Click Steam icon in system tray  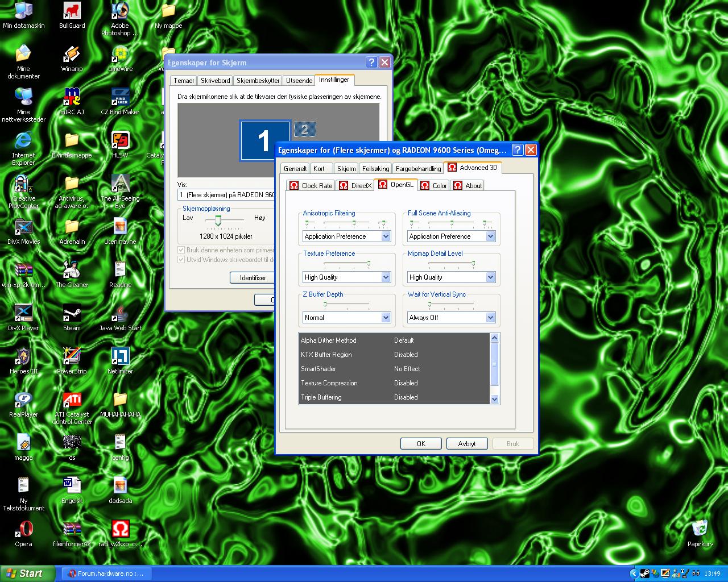(x=644, y=573)
